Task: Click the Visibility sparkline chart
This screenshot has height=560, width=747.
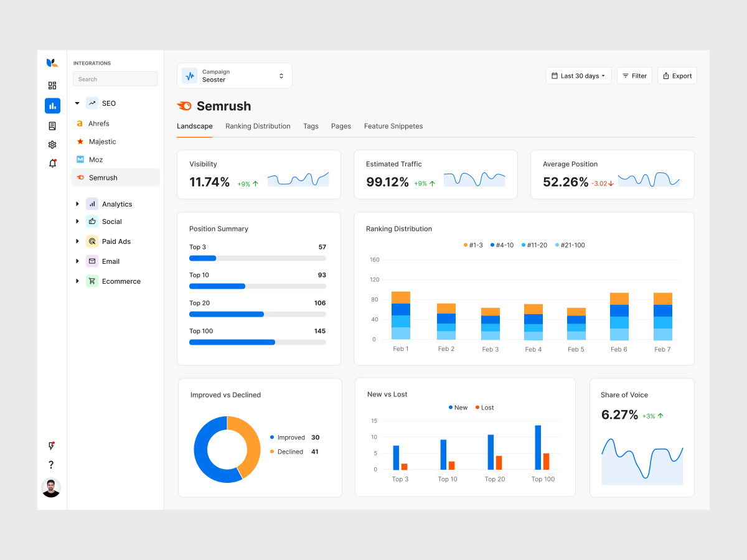Action: [298, 179]
